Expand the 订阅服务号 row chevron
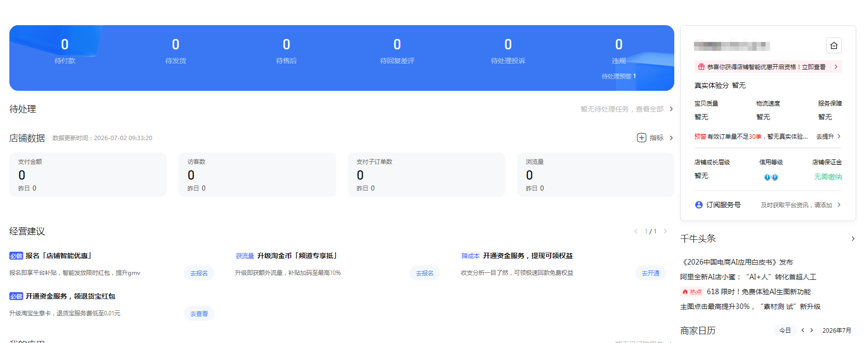This screenshot has width=868, height=343. [839, 205]
